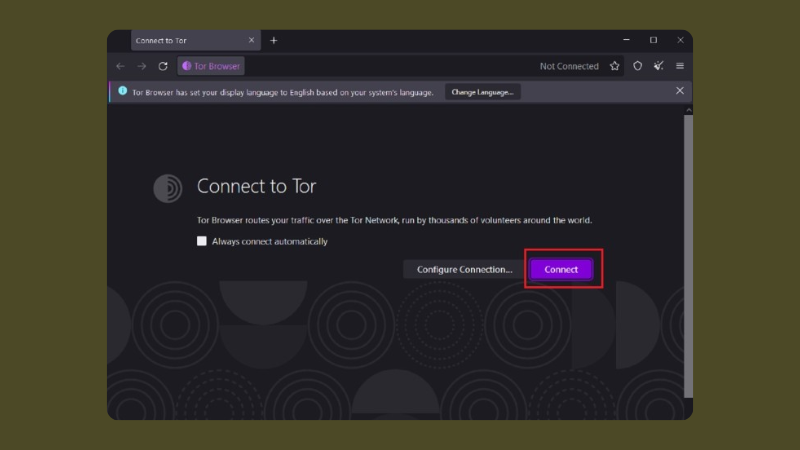Viewport: 800px width, 450px height.
Task: Select the Connect to Tor tab
Action: click(195, 40)
